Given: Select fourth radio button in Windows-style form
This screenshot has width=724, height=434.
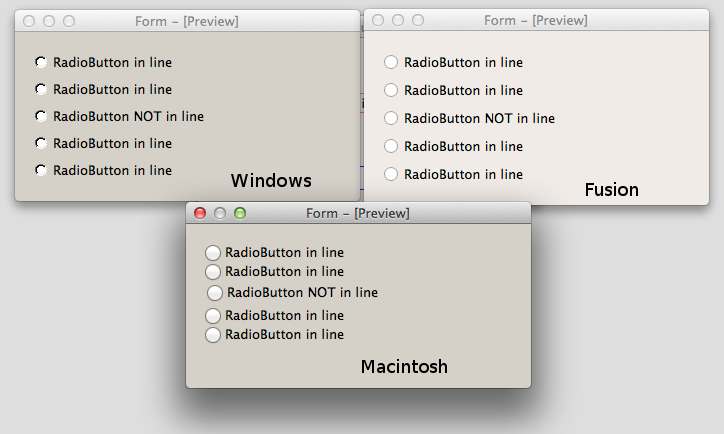Looking at the screenshot, I should coord(41,143).
